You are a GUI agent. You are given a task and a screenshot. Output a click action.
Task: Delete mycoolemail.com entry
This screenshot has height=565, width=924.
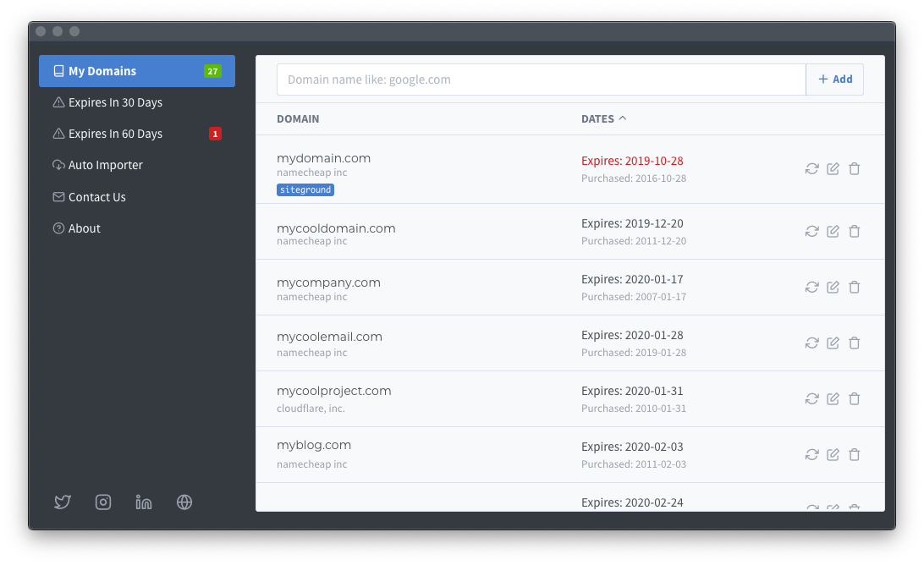(854, 343)
